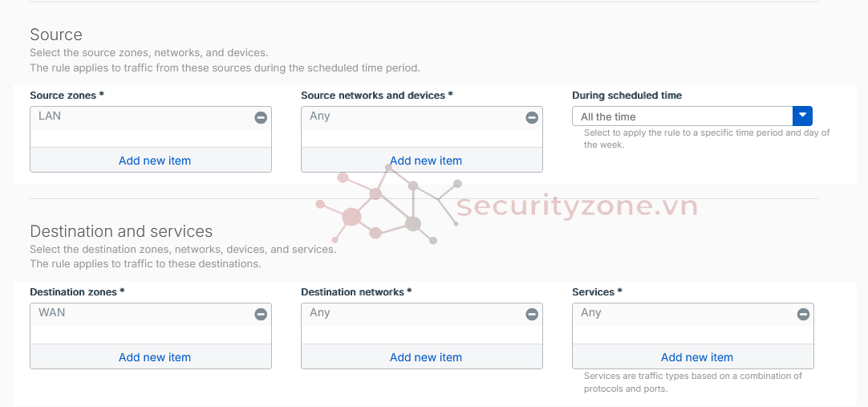The width and height of the screenshot is (868, 407).
Task: Select Any entry in Destination networks
Action: [320, 313]
